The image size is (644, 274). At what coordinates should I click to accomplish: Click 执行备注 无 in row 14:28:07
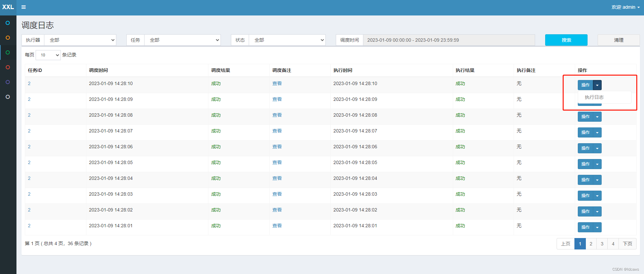(519, 131)
